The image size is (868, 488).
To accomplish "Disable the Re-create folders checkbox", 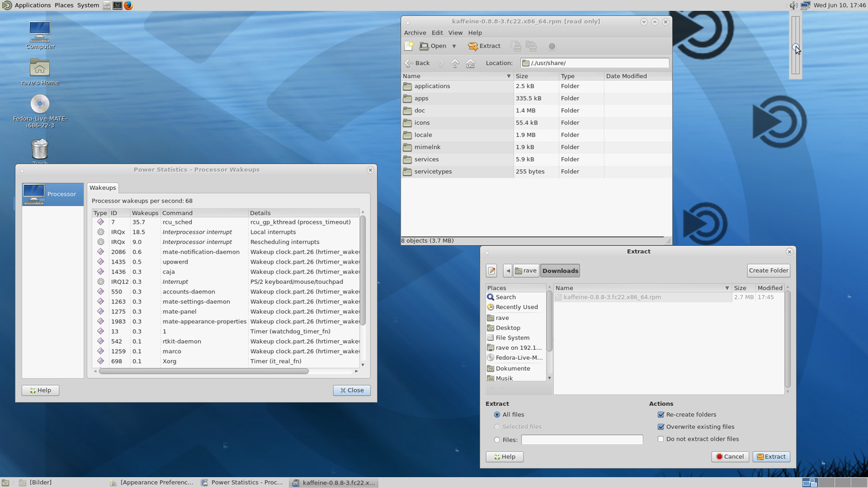I will [x=661, y=415].
